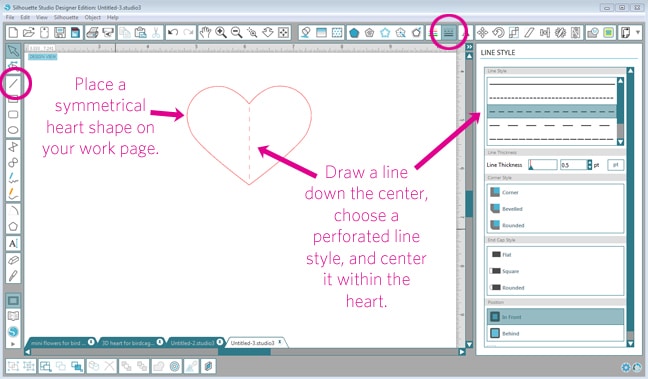Choose the Rounded end cap style
Screen dimensions: 648x379
(555, 288)
